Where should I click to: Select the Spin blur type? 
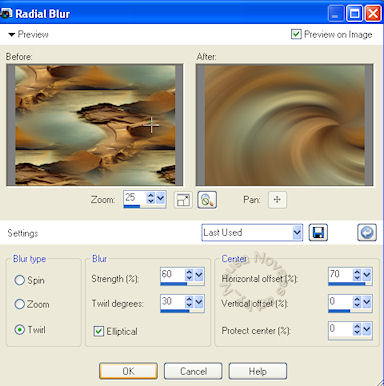coord(20,280)
